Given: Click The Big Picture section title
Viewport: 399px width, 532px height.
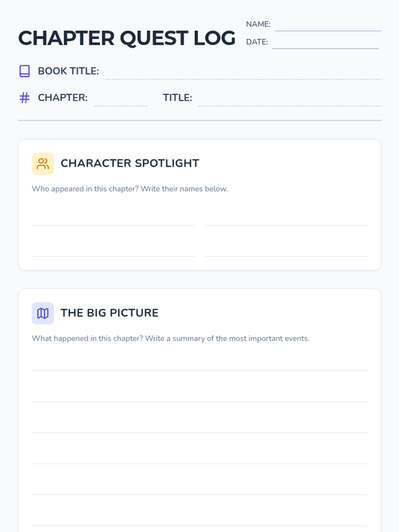Looking at the screenshot, I should (109, 313).
